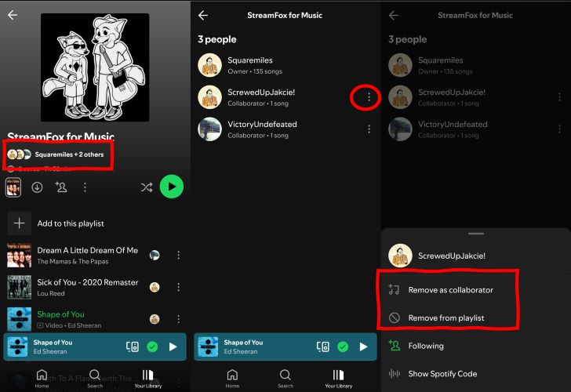Tap the dimmed back arrow in right panel
This screenshot has height=392, width=571.
point(394,15)
